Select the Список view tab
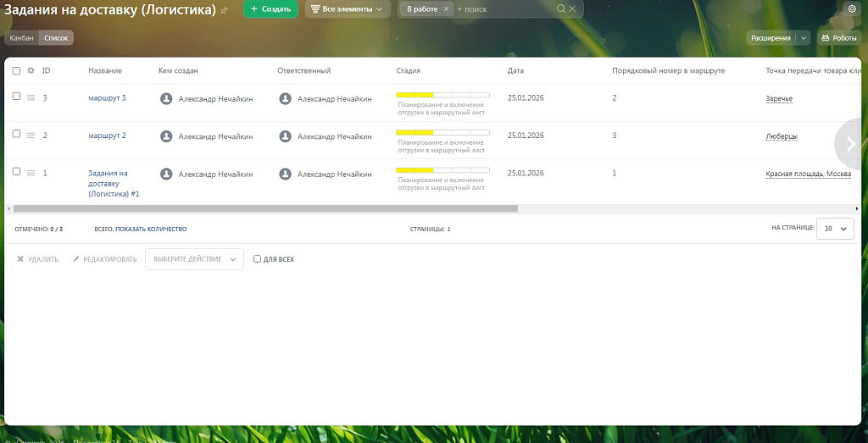Viewport: 868px width, 443px height. (x=56, y=38)
